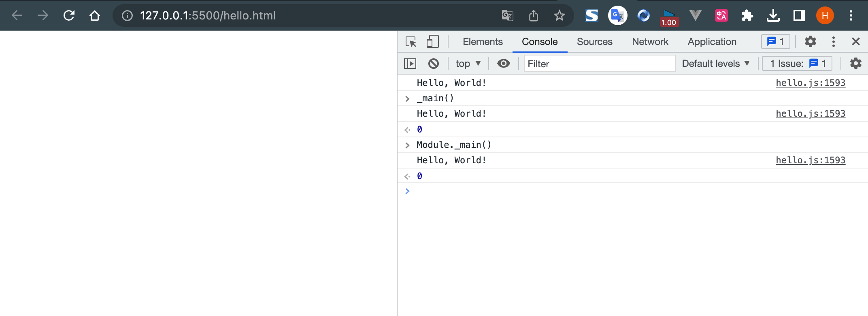Viewport: 868px width, 316px height.
Task: Open DevTools three-dot customize menu
Action: point(833,42)
